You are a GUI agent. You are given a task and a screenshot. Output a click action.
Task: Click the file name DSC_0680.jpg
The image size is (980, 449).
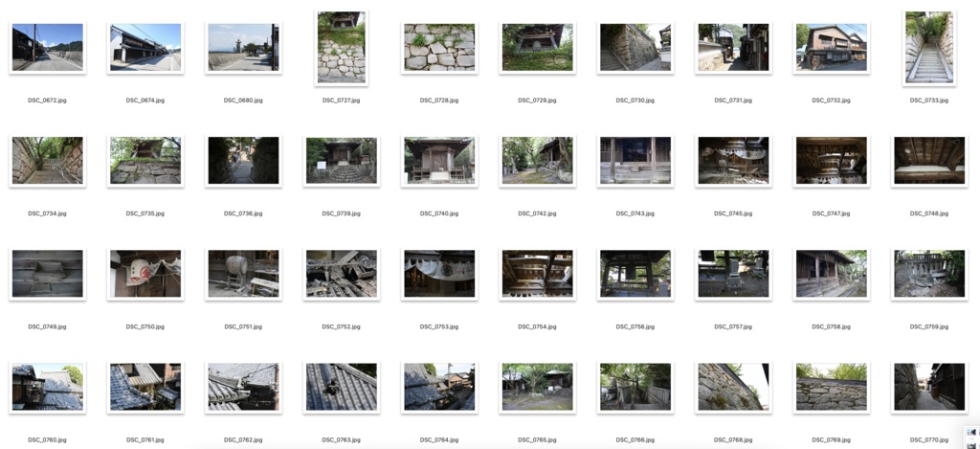(x=243, y=101)
